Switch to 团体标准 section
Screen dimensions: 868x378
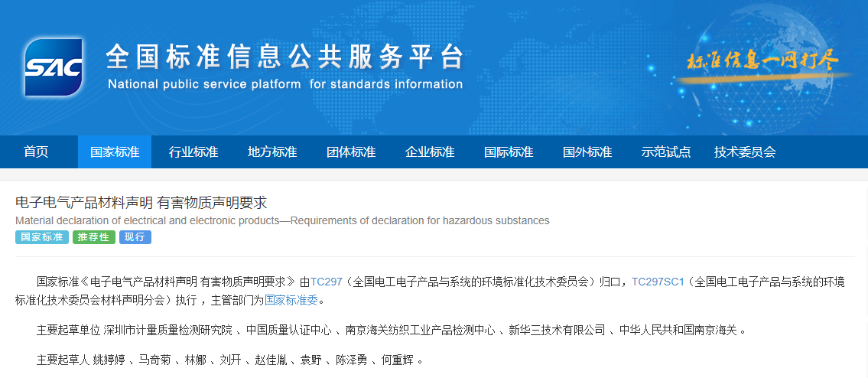pos(351,152)
